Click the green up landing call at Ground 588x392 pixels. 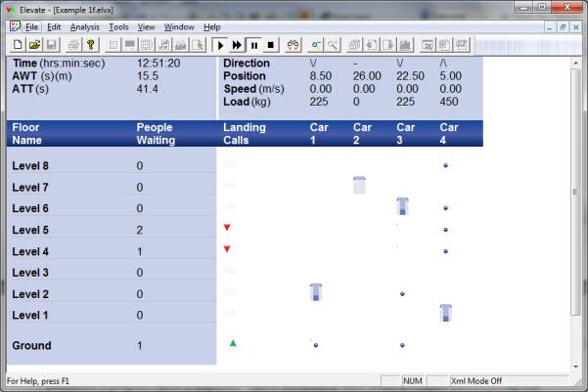[233, 343]
